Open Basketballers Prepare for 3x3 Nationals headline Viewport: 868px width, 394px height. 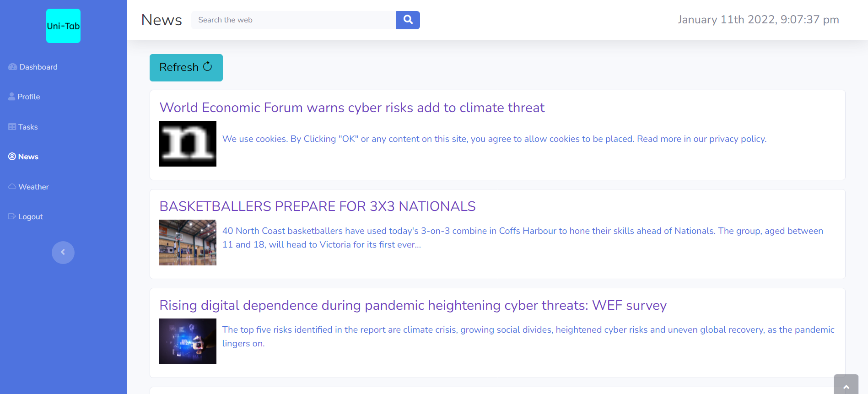(x=317, y=206)
